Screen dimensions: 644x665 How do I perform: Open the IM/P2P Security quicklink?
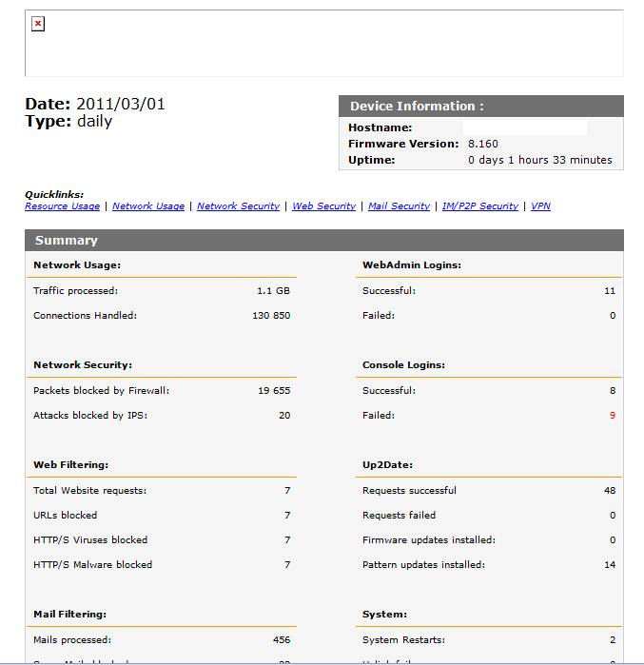479,206
